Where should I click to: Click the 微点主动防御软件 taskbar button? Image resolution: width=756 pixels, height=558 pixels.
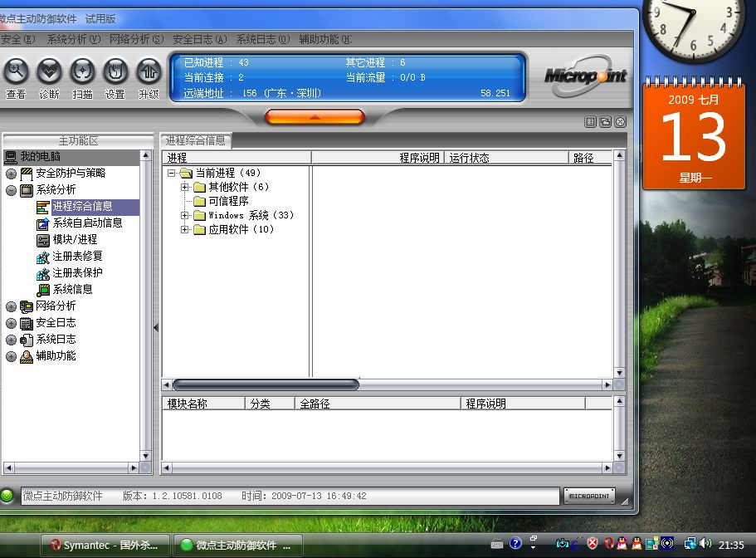click(238, 545)
